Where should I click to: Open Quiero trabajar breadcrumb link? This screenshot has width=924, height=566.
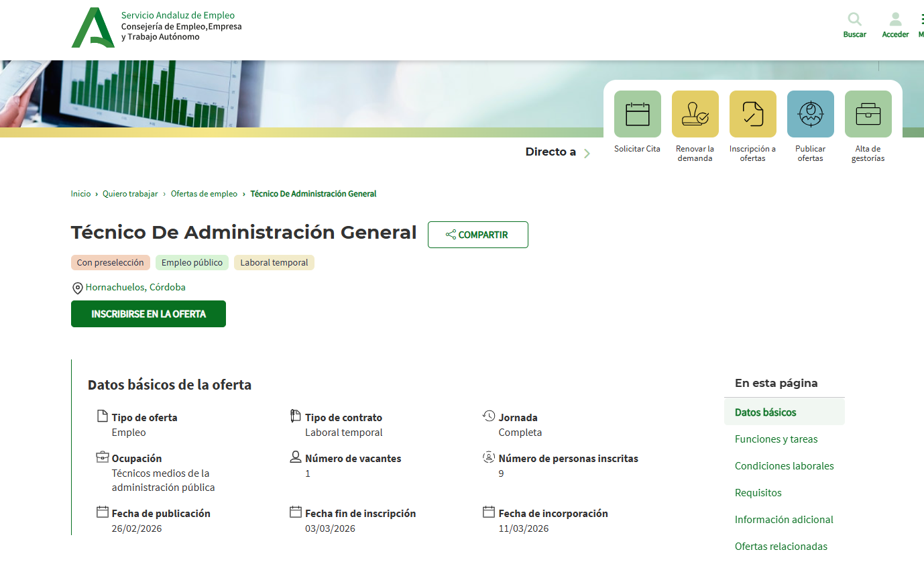(130, 194)
